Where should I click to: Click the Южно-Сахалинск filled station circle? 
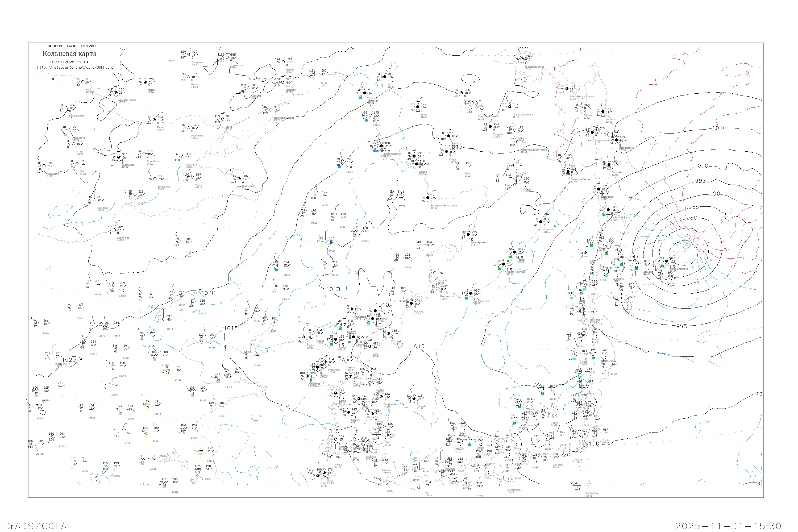pos(608,210)
